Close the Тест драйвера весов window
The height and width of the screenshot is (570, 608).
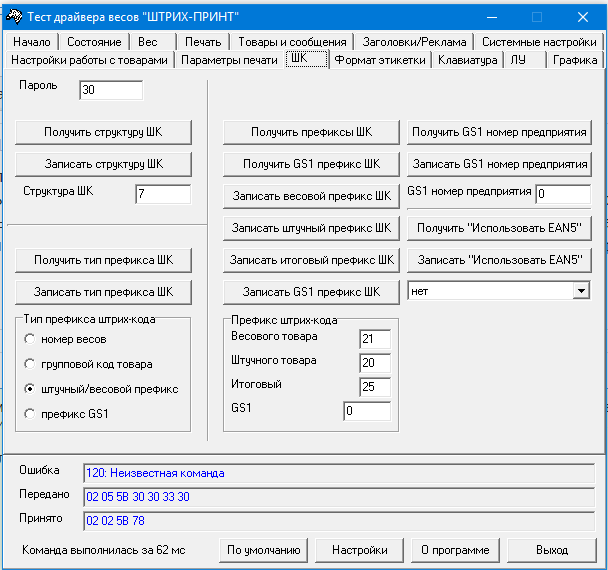(x=582, y=17)
